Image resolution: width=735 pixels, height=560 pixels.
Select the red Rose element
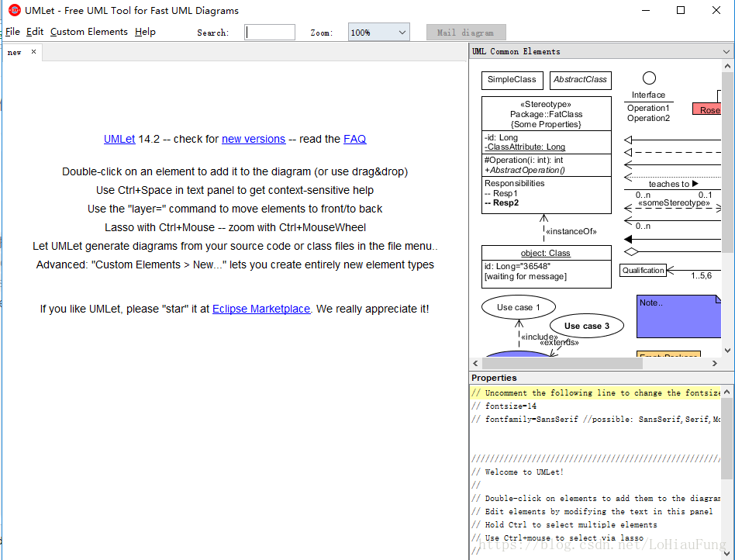(x=706, y=109)
